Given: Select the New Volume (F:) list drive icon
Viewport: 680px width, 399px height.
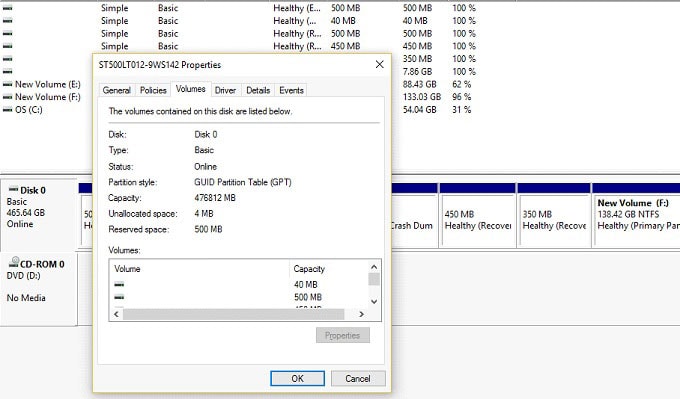Looking at the screenshot, I should (x=7, y=97).
